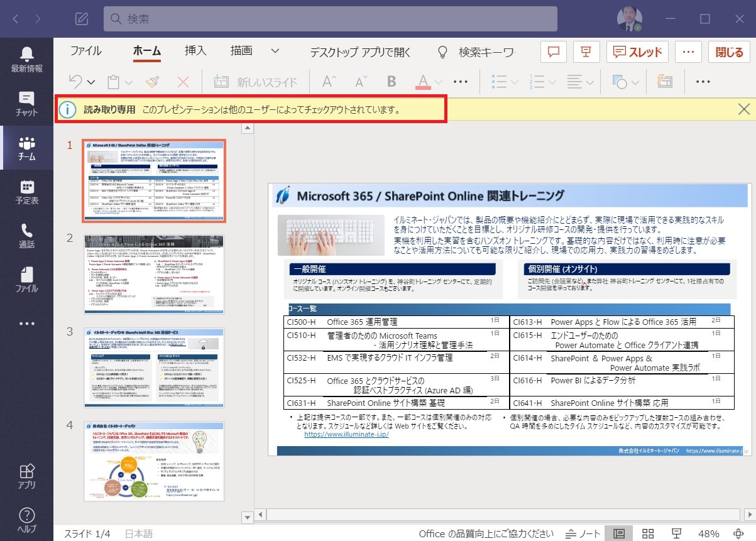Click the increase font size icon
The height and width of the screenshot is (541, 756).
pyautogui.click(x=329, y=82)
